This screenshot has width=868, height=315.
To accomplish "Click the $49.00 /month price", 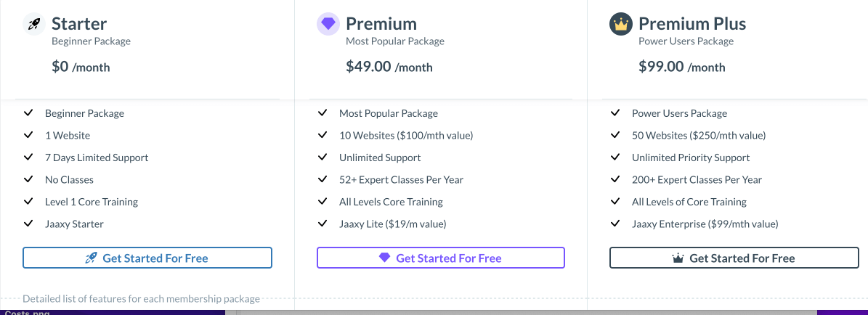I will 389,67.
